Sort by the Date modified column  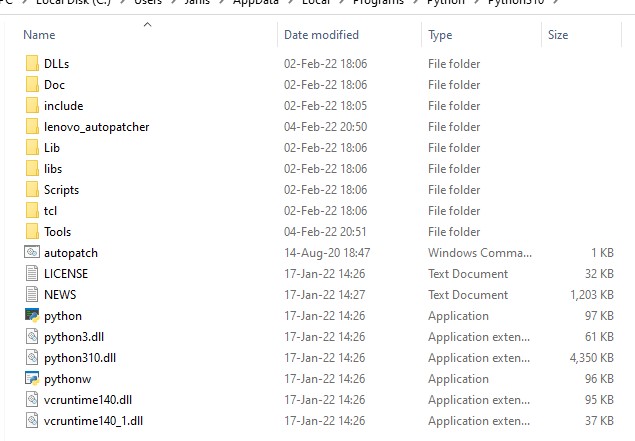[x=321, y=35]
